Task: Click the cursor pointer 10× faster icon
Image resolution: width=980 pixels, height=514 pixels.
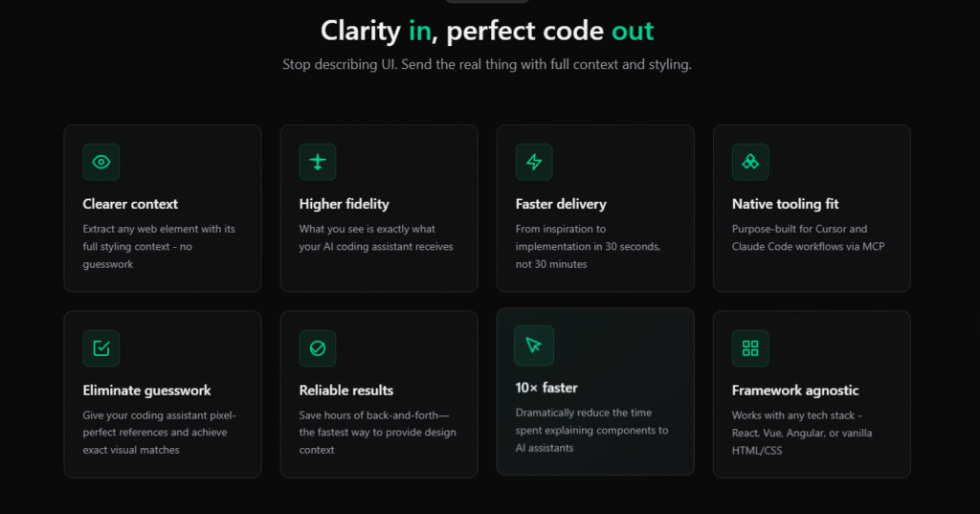Action: (534, 346)
